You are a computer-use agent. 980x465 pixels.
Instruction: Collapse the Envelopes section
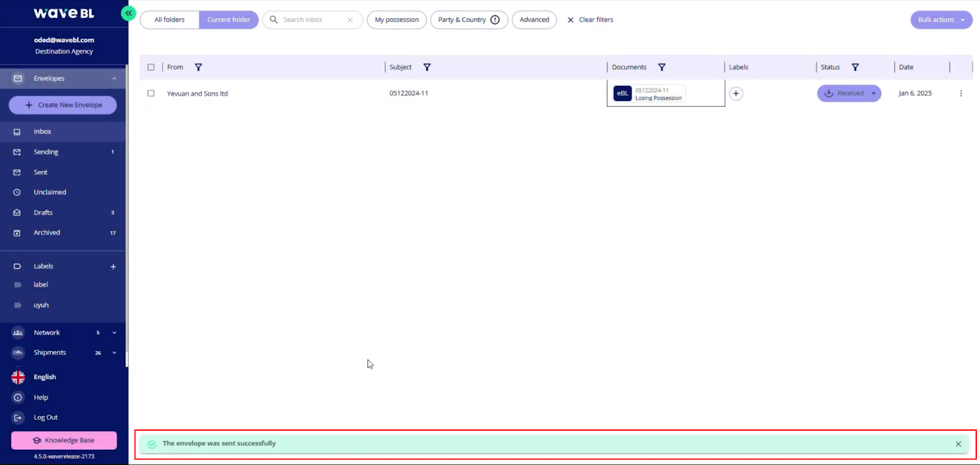pyautogui.click(x=114, y=78)
